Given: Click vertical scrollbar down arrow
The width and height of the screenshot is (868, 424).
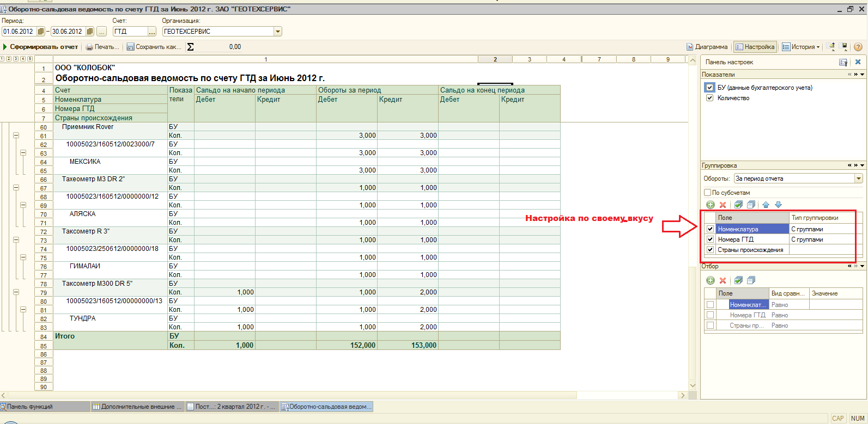Looking at the screenshot, I should tap(693, 386).
